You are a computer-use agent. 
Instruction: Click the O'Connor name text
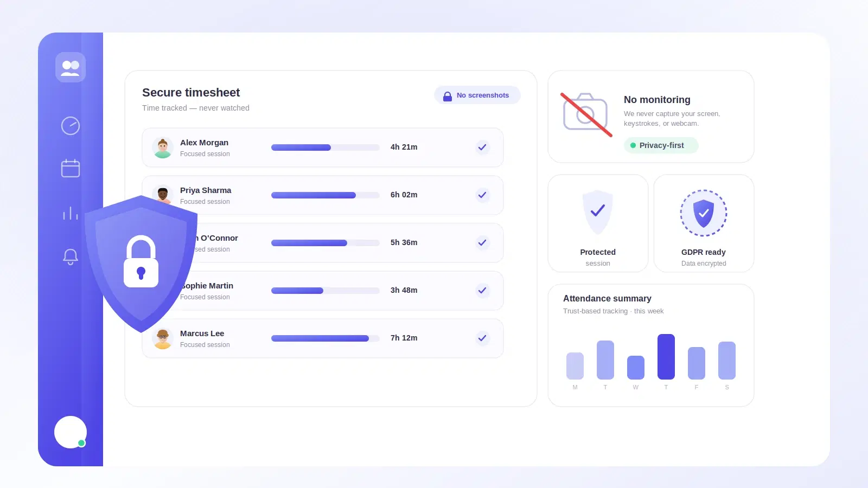pos(219,238)
